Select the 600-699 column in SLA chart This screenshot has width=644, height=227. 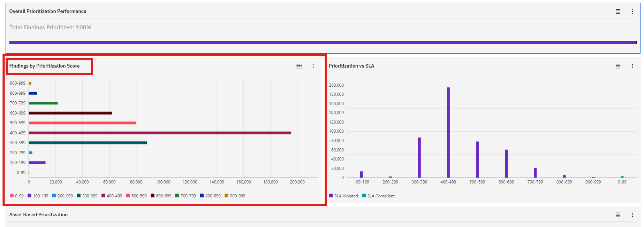(506, 164)
